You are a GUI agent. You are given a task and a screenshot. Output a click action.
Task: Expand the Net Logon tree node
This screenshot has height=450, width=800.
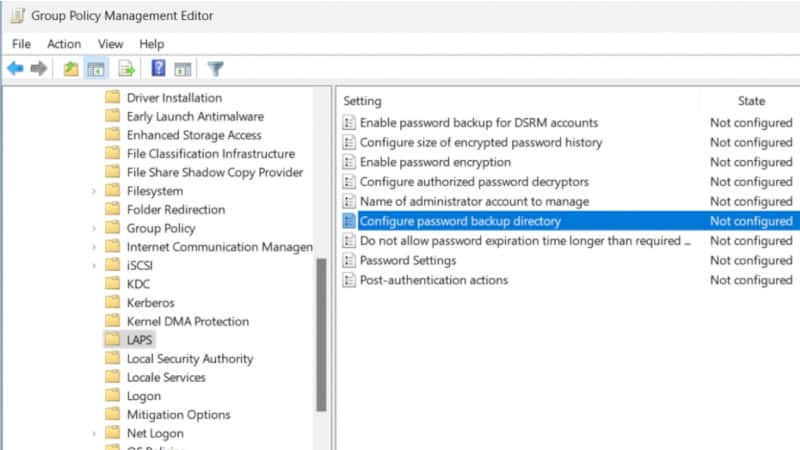94,433
